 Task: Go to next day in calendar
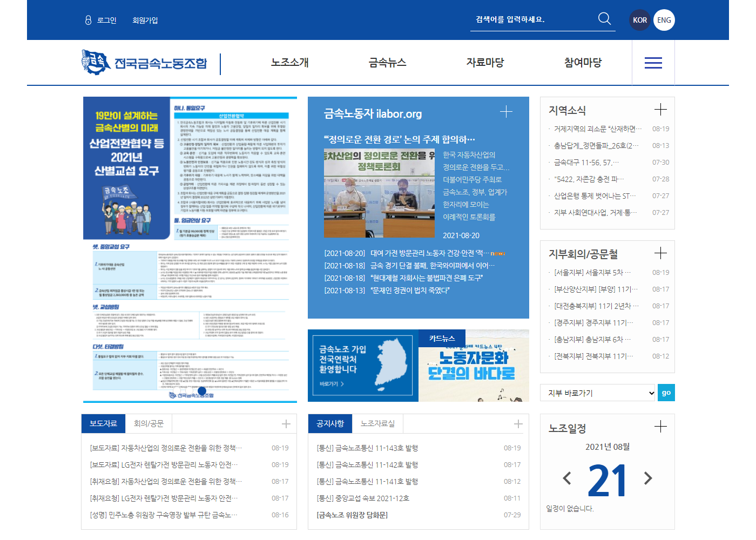pyautogui.click(x=648, y=478)
